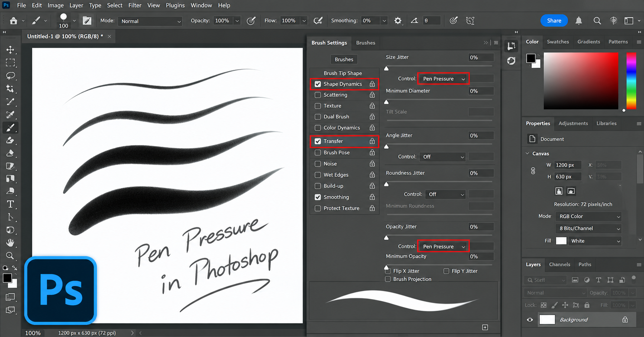Viewport: 644px width, 337px height.
Task: Disable the Shape Dynamics checkbox
Action: [x=318, y=84]
